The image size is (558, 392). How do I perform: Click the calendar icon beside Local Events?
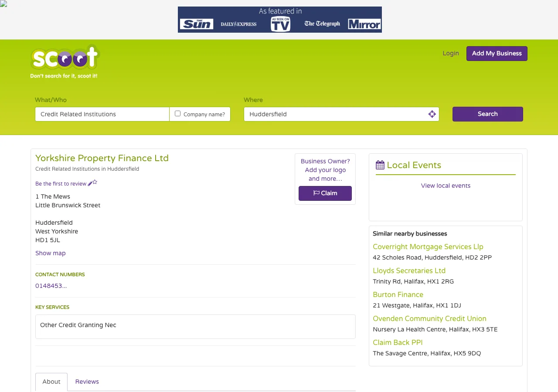pos(379,165)
